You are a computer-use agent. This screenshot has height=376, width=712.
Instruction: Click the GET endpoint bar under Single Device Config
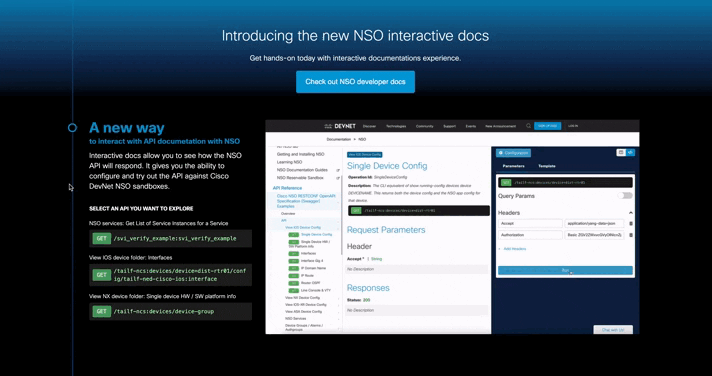click(x=419, y=211)
